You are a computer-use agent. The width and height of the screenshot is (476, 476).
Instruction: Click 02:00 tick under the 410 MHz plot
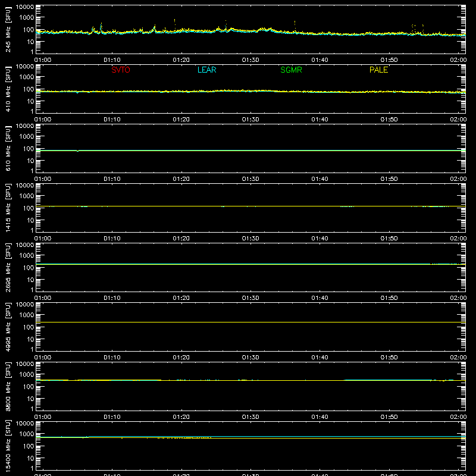tap(458, 120)
